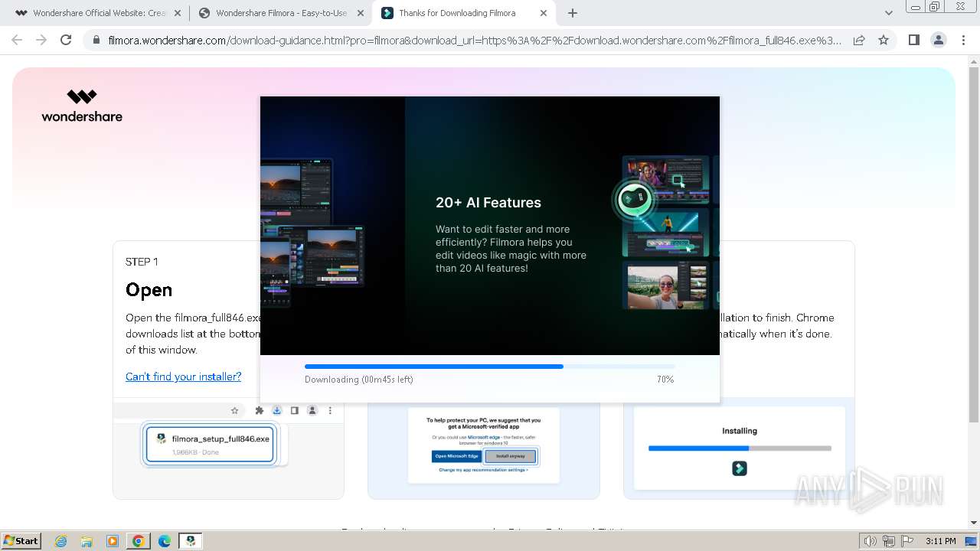
Task: Switch to Wondershare Official Website tab
Action: (x=90, y=13)
